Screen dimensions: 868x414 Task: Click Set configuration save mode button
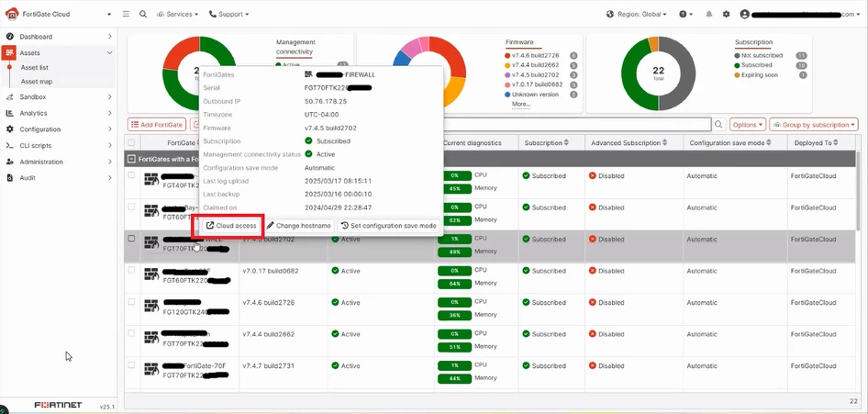click(x=389, y=226)
